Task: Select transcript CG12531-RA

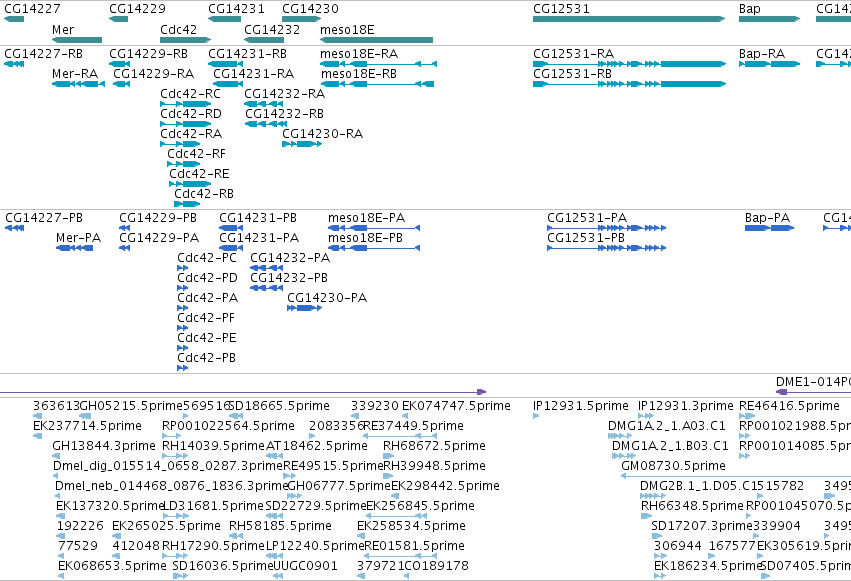Action: 574,54
